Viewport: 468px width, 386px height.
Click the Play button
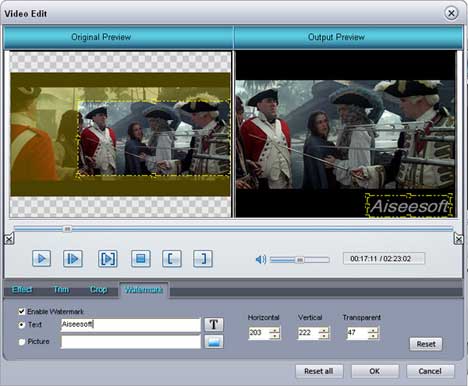(42, 258)
